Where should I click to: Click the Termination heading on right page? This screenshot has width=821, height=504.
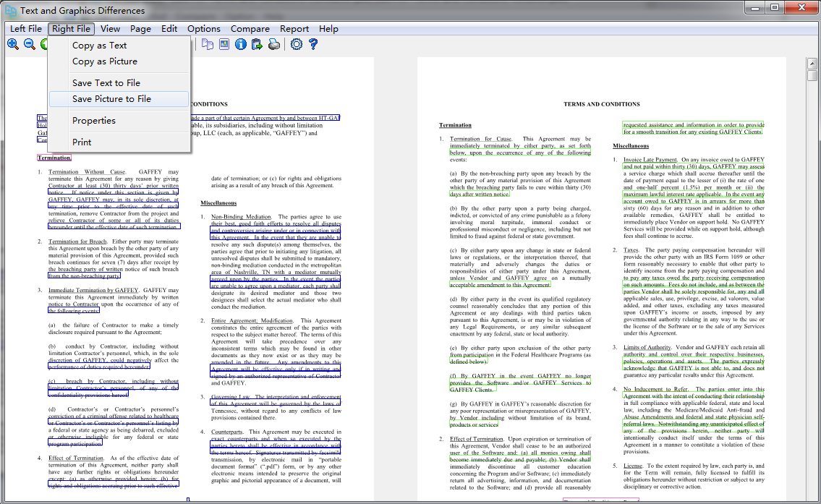[455, 125]
